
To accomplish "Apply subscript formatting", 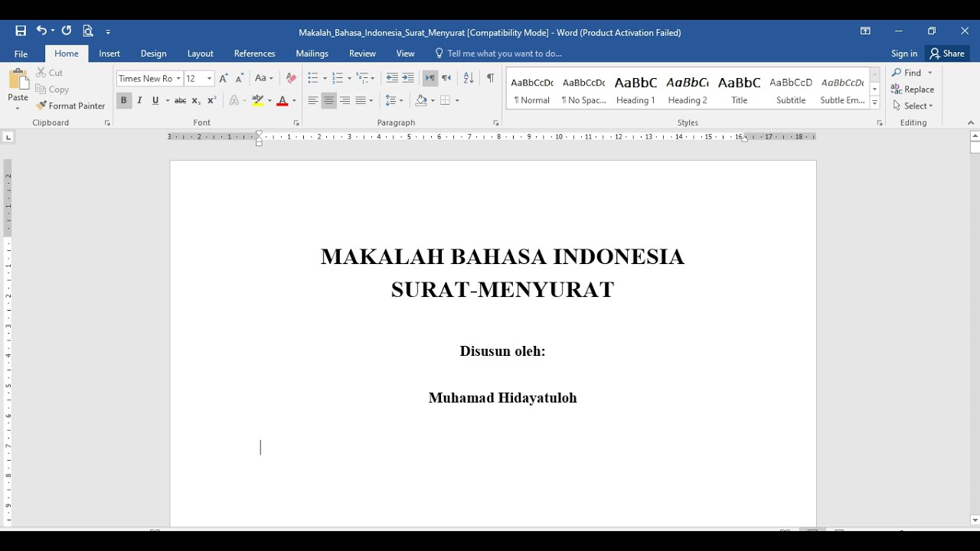I will click(x=196, y=100).
